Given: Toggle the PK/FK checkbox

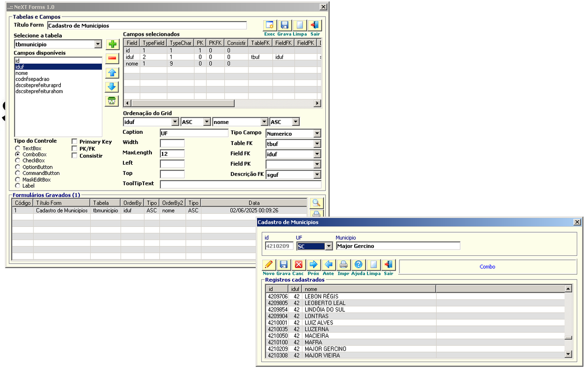Looking at the screenshot, I should [x=74, y=148].
